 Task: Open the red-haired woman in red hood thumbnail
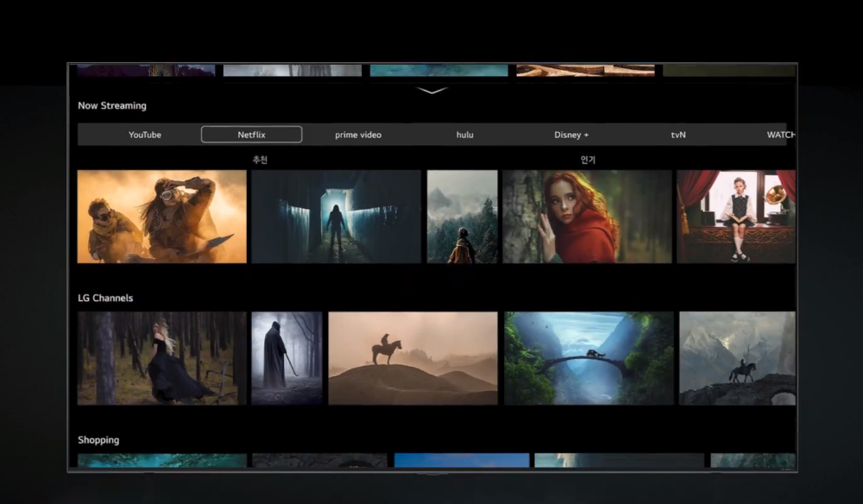pyautogui.click(x=587, y=217)
